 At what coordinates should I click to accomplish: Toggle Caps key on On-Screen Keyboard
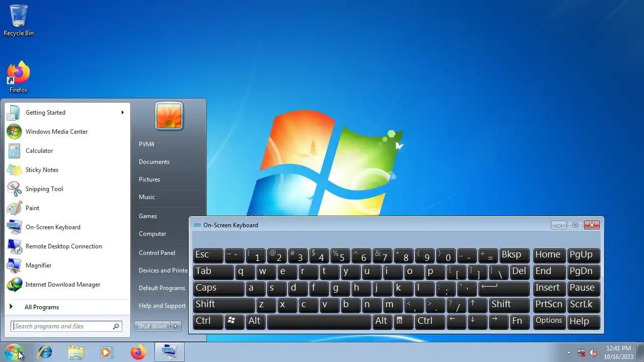point(218,289)
